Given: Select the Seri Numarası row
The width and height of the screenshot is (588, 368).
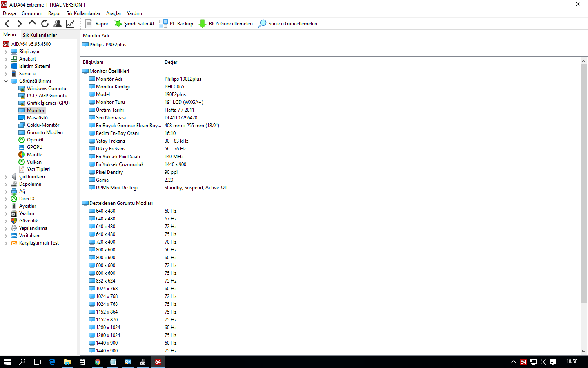Looking at the screenshot, I should pyautogui.click(x=330, y=118).
